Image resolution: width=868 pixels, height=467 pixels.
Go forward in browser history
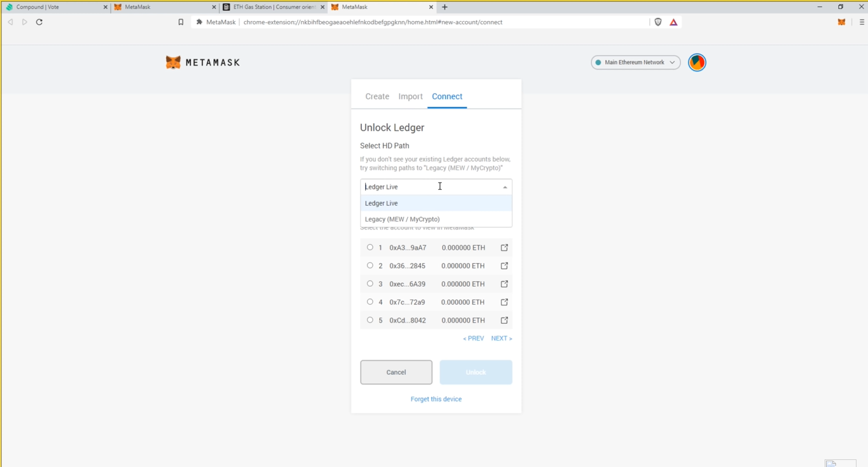coord(24,22)
